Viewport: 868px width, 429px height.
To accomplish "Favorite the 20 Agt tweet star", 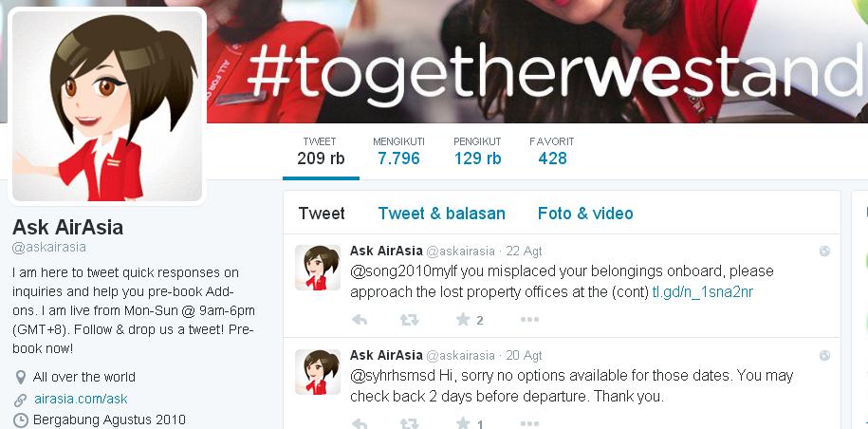I will point(463,424).
